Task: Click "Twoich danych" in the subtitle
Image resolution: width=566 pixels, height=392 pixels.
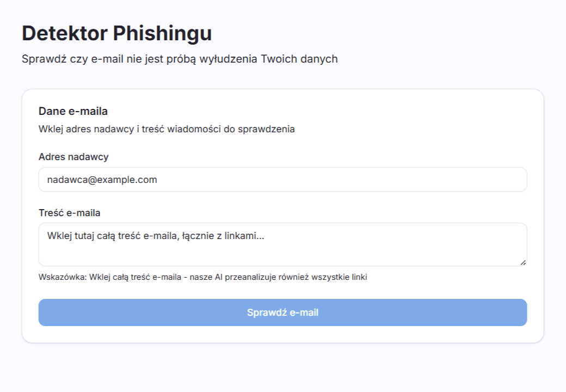Action: tap(299, 59)
